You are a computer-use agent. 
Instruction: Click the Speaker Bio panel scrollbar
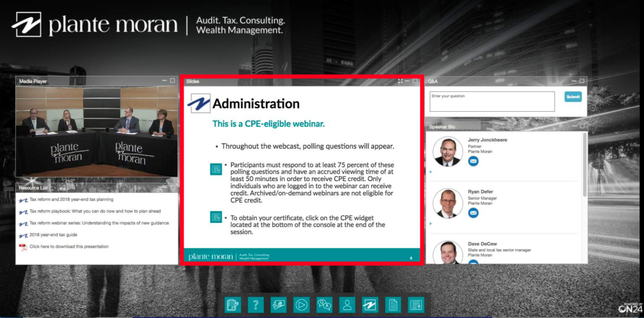[x=585, y=165]
